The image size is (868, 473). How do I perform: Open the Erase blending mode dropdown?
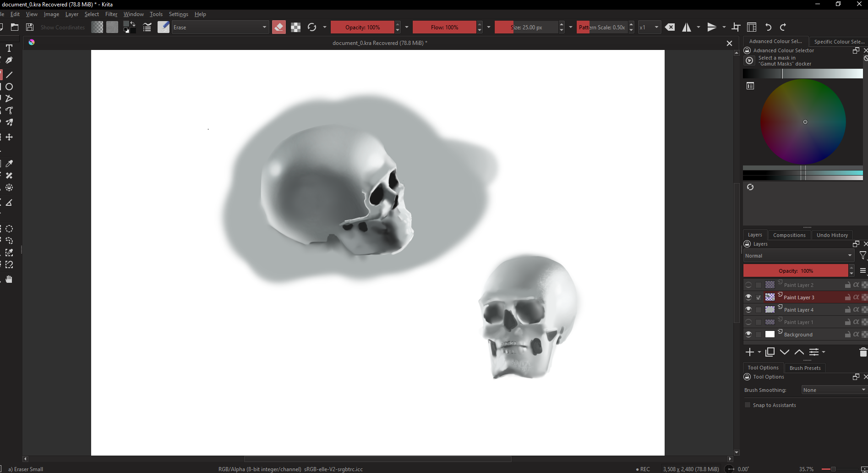click(x=220, y=27)
